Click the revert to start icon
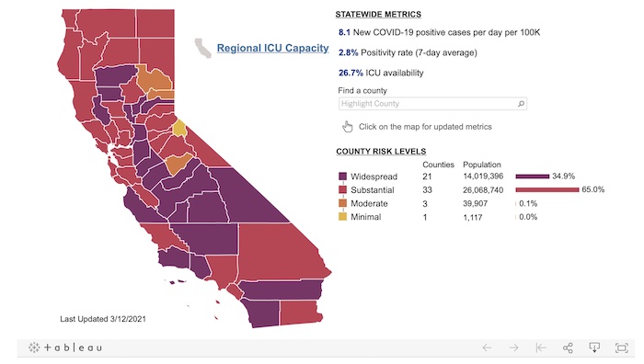The height and width of the screenshot is (364, 644). [541, 348]
